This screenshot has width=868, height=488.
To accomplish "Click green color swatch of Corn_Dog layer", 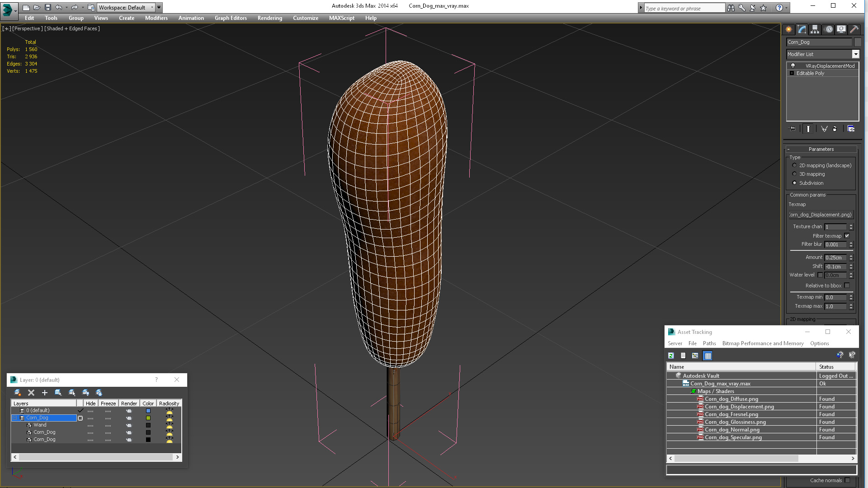I will point(148,418).
